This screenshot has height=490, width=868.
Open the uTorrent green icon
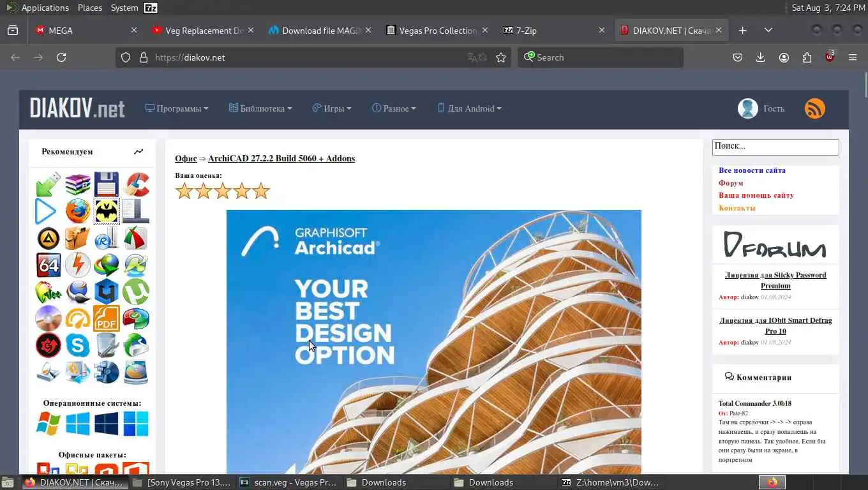(136, 292)
